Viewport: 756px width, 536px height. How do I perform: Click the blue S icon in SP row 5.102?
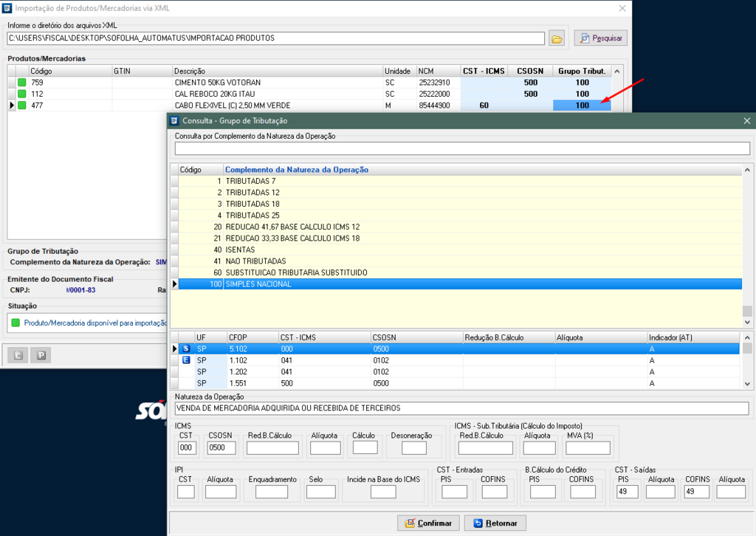point(186,348)
